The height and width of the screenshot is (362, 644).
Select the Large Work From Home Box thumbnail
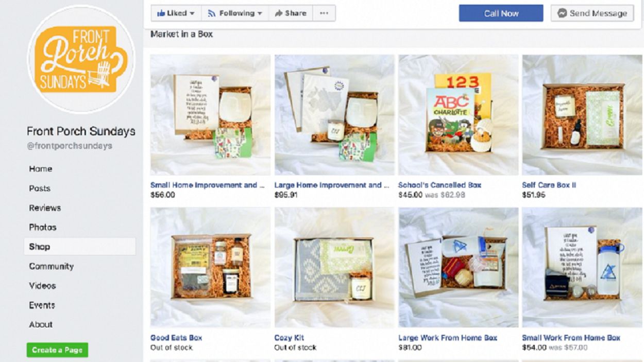coord(459,268)
